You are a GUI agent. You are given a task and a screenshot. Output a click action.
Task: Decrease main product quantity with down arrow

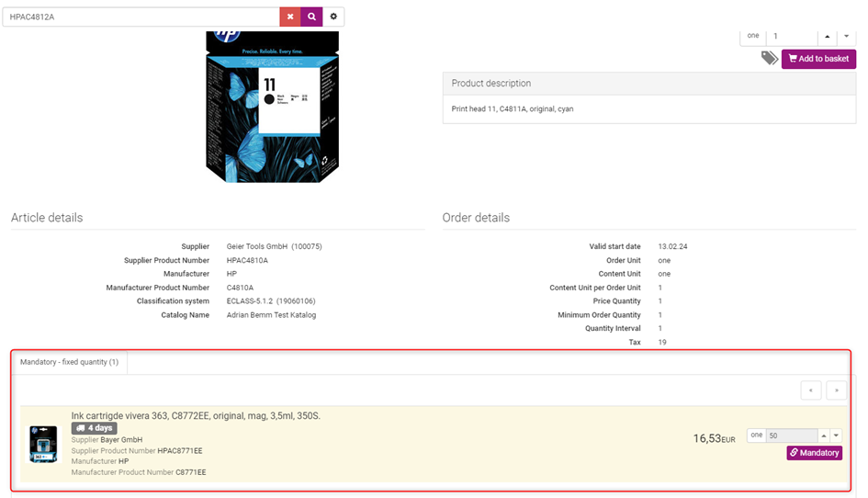click(846, 36)
